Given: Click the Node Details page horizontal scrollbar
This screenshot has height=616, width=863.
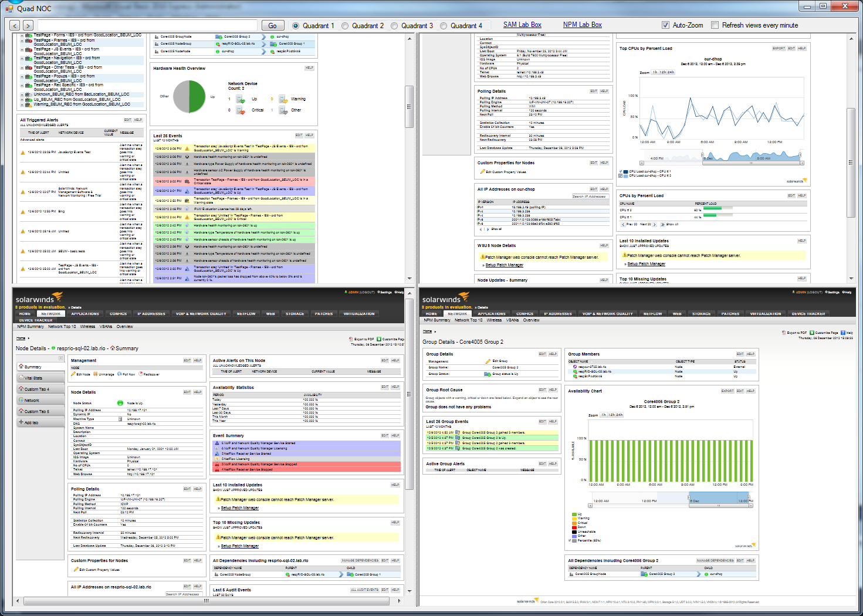Looking at the screenshot, I should pos(207,601).
